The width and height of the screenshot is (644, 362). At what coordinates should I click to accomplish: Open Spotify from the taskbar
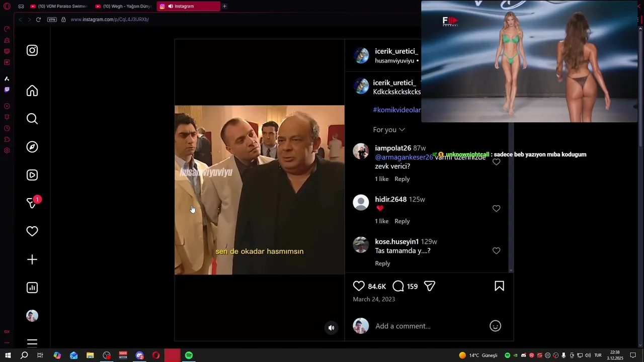(189, 355)
